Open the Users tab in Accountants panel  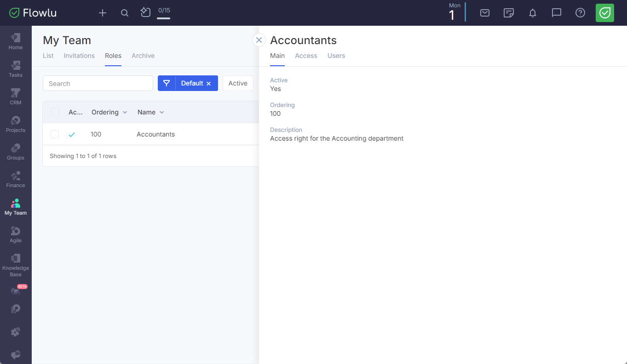[x=336, y=56]
